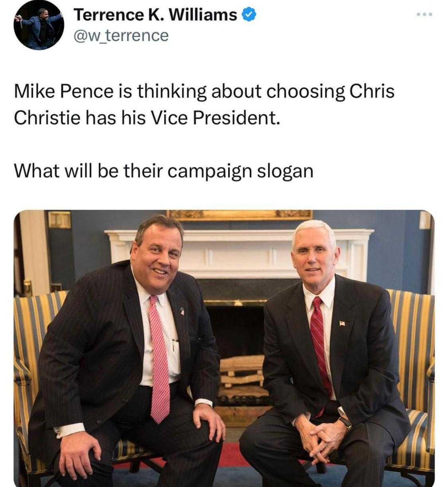448x487 pixels.
Task: Click the blue verified checkmark badge
Action: 249,15
